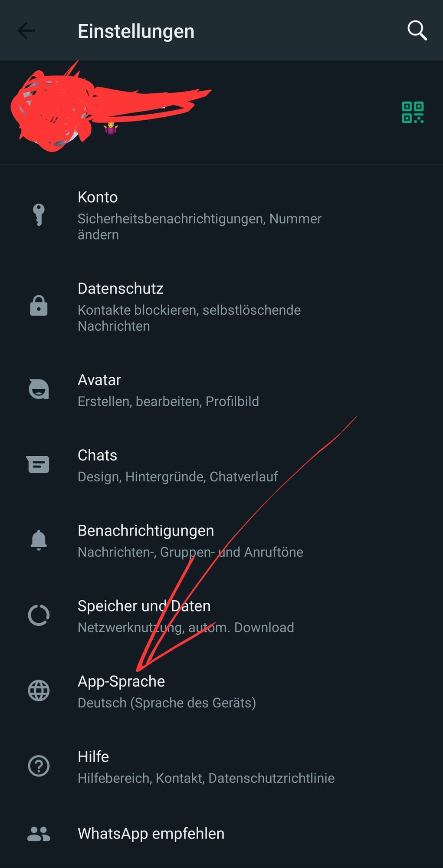Tap WhatsApp empfehlen label
The width and height of the screenshot is (443, 868).
[x=151, y=834]
